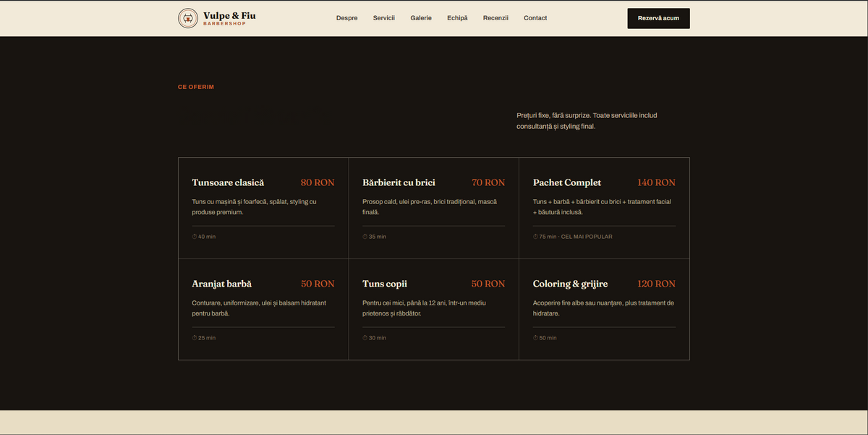Click the Vulpe & Fiu brand name
The image size is (868, 435).
tap(229, 15)
